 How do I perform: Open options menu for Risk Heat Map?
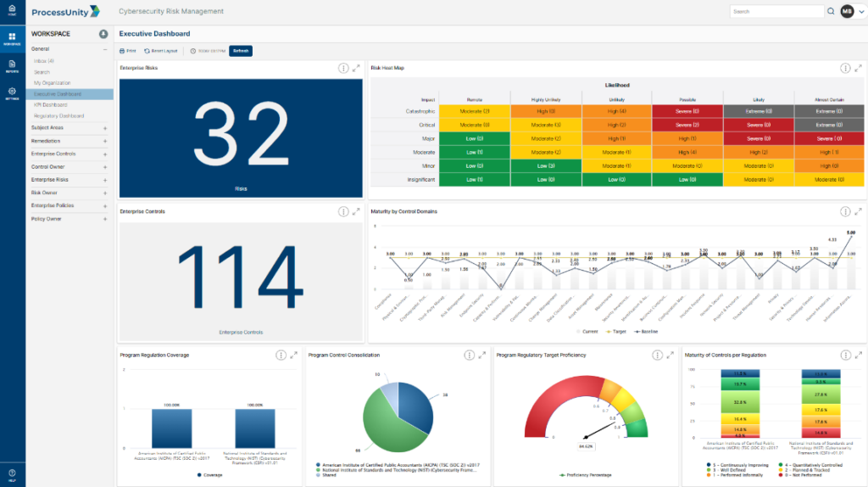(x=844, y=68)
